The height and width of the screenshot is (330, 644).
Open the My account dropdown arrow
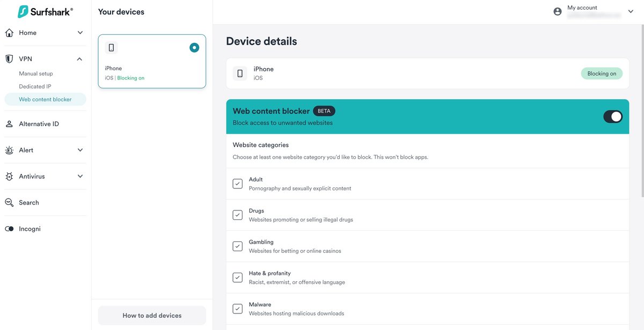631,11
